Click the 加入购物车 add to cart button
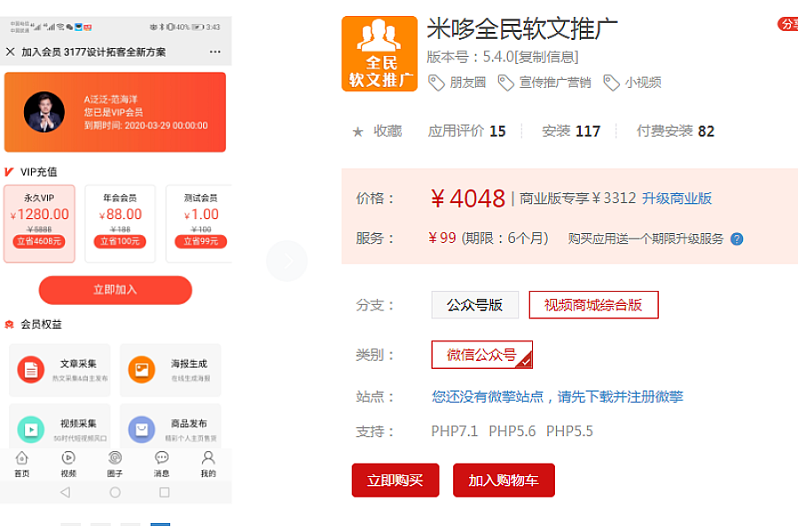 coord(504,480)
